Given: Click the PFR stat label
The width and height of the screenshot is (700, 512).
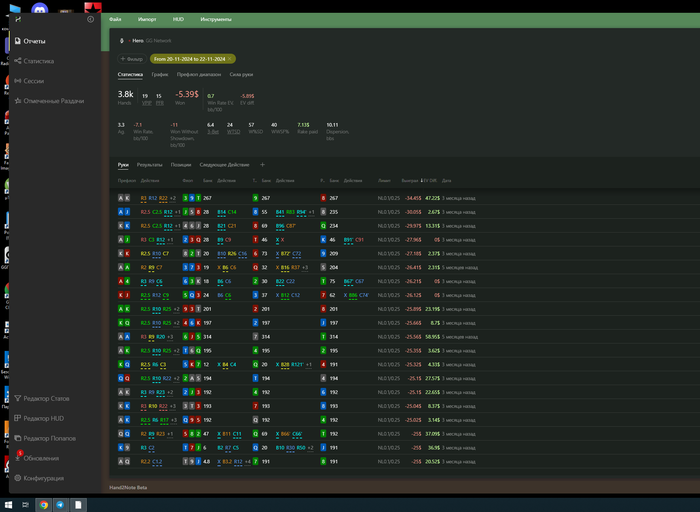Looking at the screenshot, I should pos(159,103).
